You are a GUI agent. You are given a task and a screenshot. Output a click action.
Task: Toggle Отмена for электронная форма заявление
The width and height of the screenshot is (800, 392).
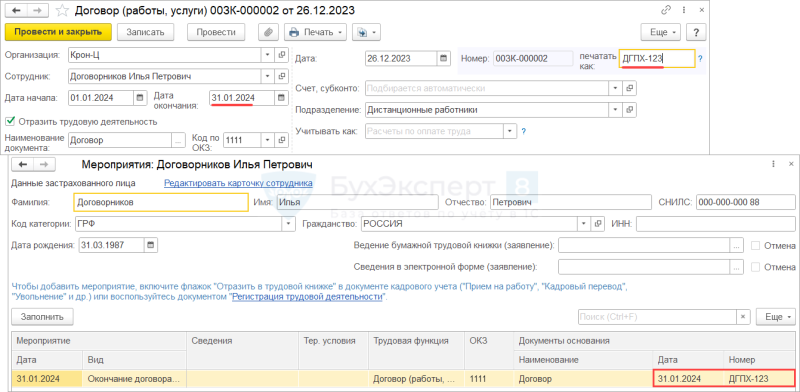(755, 267)
